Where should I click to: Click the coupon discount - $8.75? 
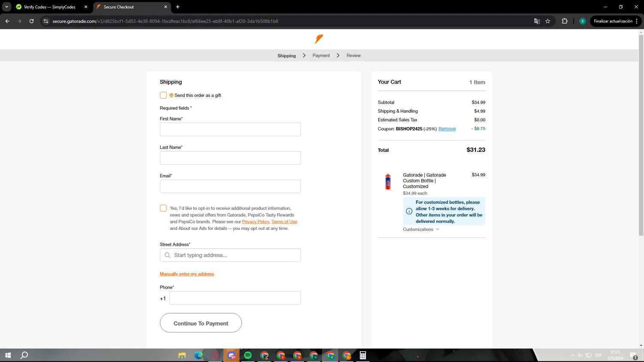tap(478, 129)
